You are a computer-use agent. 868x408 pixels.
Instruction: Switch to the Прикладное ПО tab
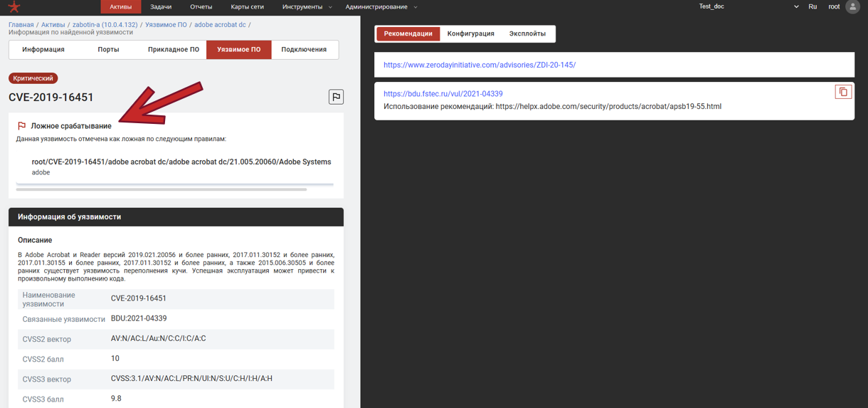173,50
